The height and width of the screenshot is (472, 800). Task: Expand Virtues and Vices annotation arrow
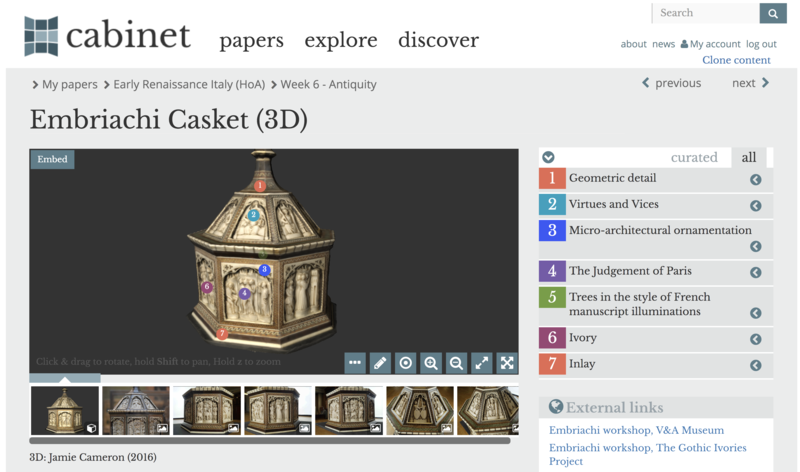756,206
